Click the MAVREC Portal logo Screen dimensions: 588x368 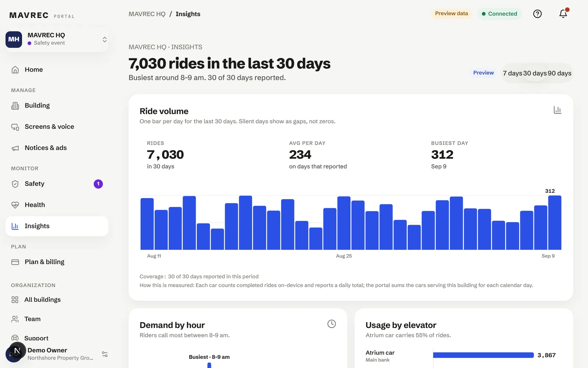click(x=42, y=15)
